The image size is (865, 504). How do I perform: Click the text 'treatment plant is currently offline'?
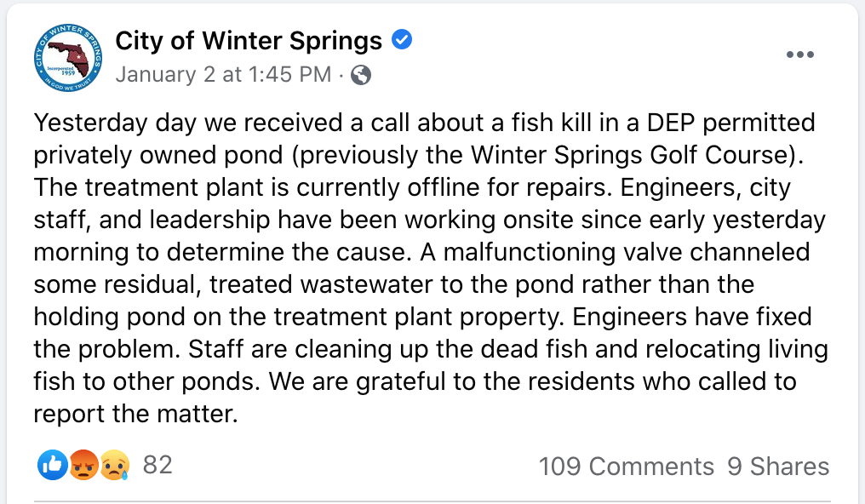[282, 187]
